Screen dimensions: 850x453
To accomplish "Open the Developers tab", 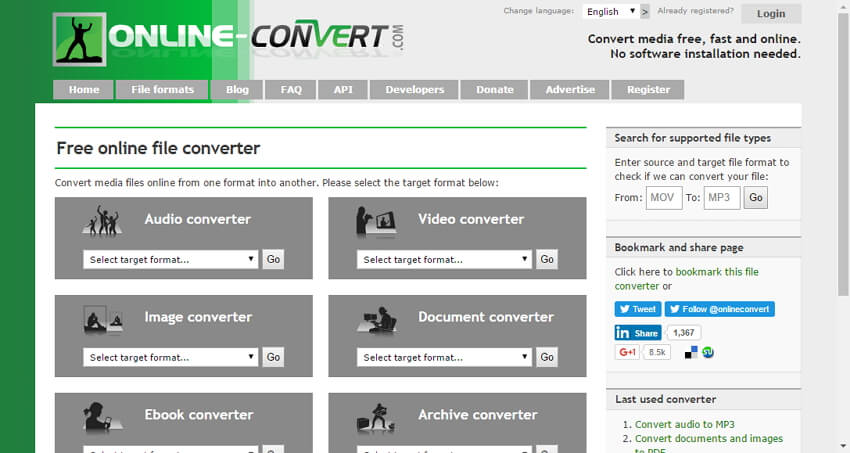I will point(414,90).
